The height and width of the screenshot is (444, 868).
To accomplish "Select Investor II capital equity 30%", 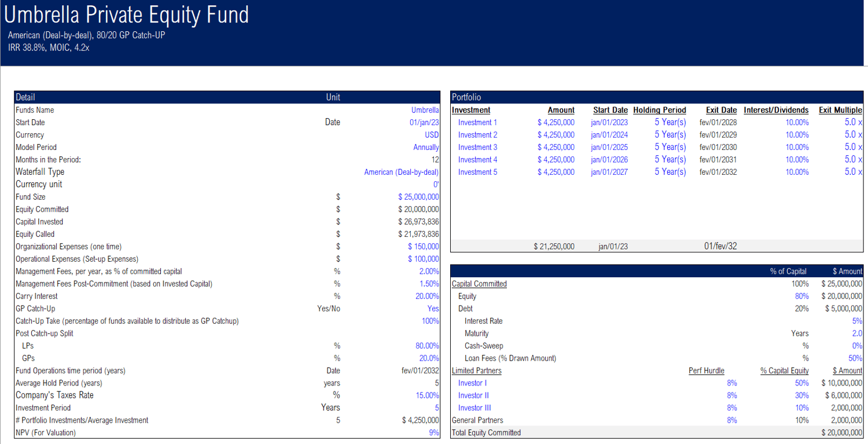I will 801,395.
